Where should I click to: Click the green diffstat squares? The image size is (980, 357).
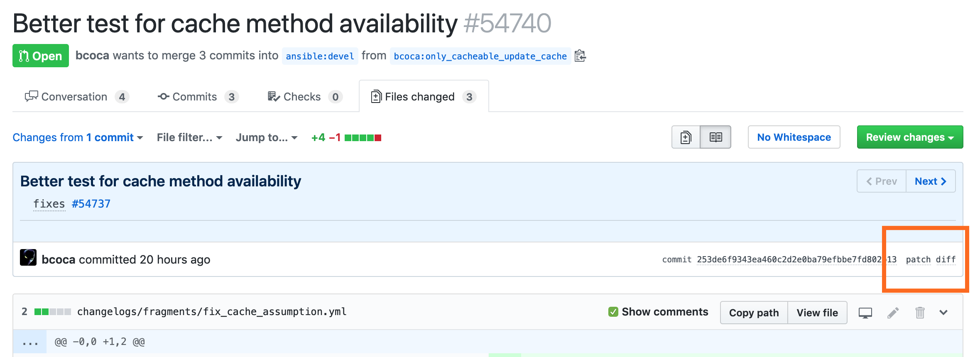click(360, 137)
